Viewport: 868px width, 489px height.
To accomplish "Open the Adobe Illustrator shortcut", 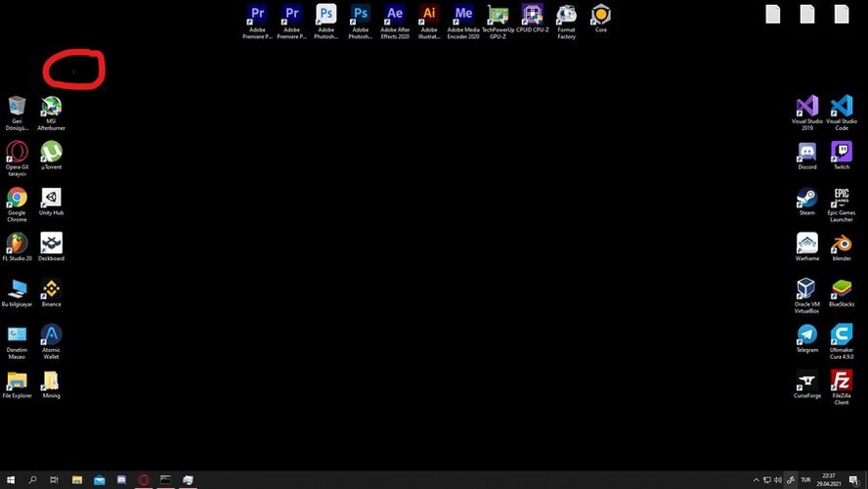I will coord(429,22).
